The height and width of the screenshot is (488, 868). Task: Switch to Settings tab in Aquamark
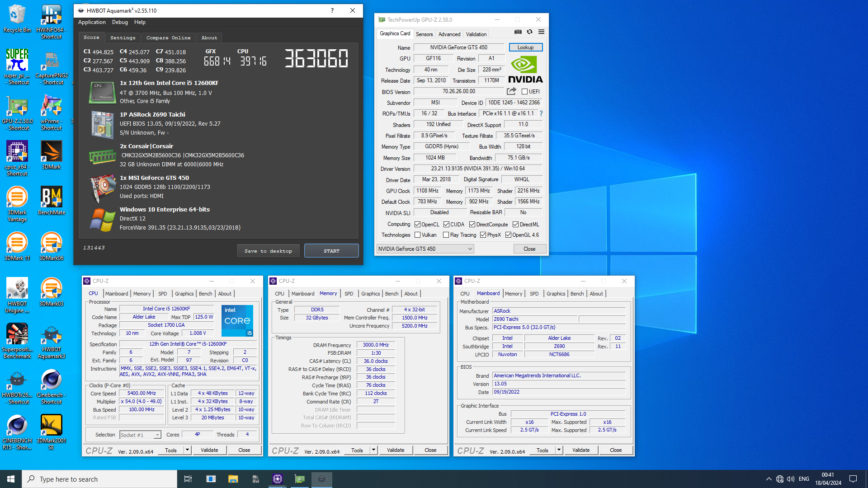[x=123, y=38]
